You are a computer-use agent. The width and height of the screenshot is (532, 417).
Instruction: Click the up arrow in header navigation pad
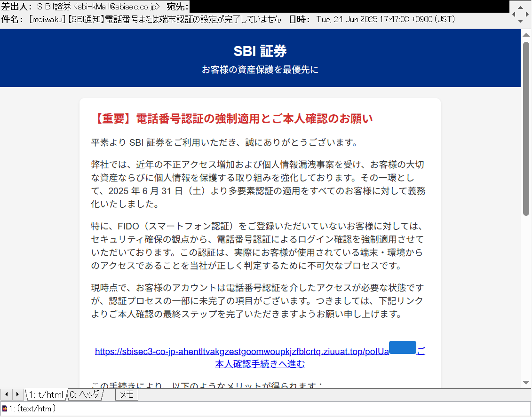[521, 7]
